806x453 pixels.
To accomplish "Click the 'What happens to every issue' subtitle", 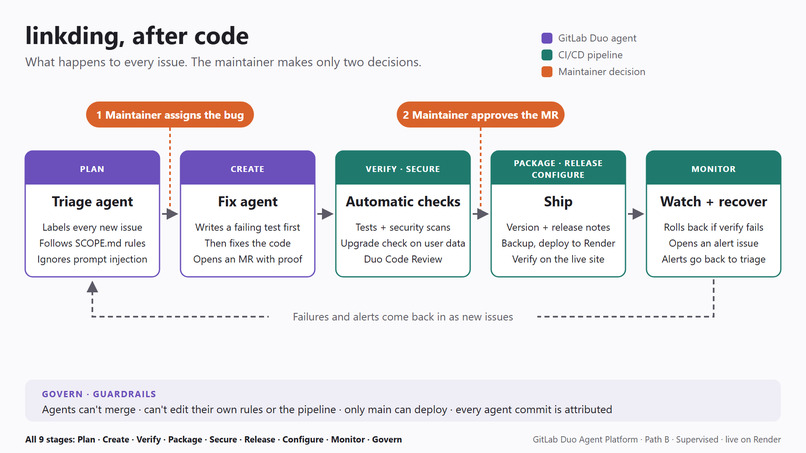I will (x=223, y=62).
